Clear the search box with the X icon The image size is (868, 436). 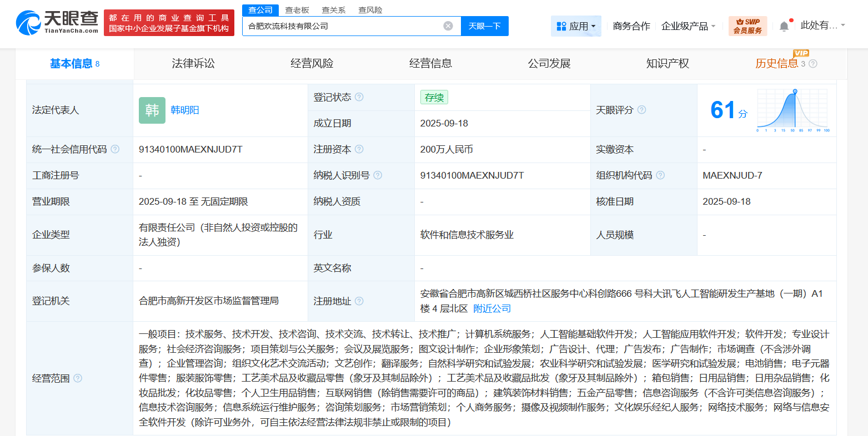(x=448, y=26)
